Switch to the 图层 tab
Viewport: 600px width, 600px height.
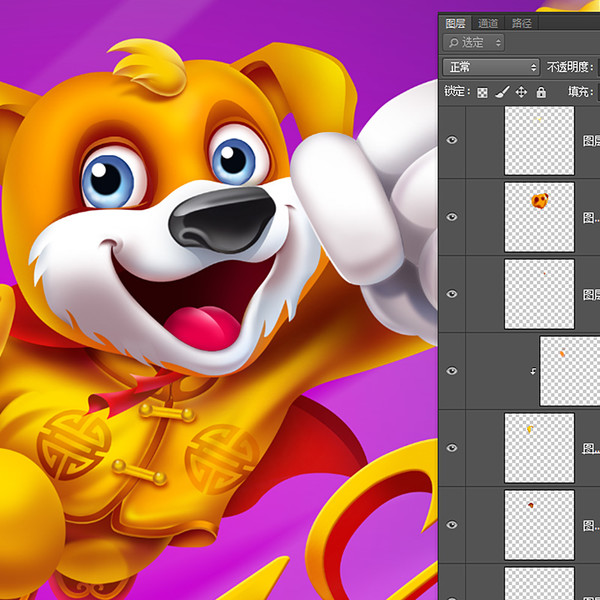[x=455, y=23]
